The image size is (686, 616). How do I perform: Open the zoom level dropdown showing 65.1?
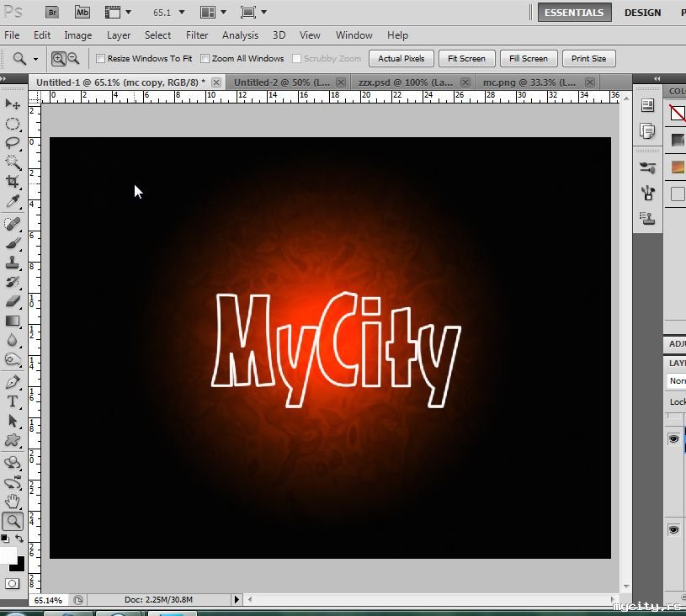click(x=182, y=13)
